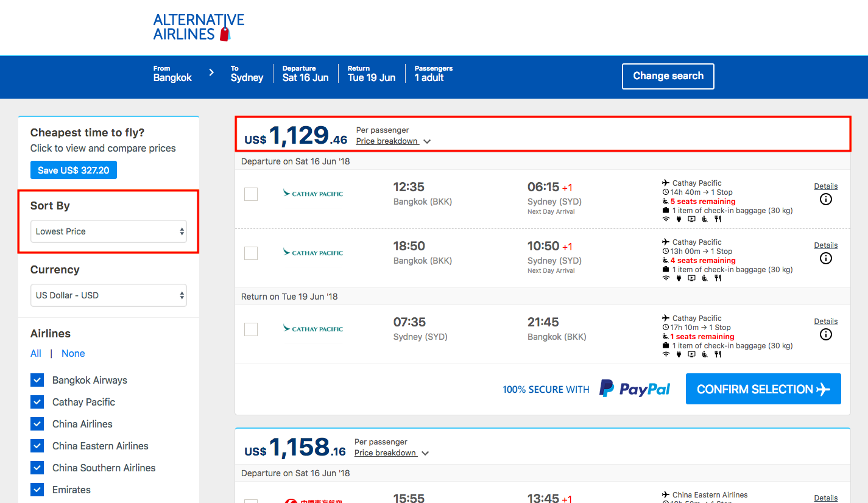Click the arrow between Bangkok and Sydney in header

point(211,72)
